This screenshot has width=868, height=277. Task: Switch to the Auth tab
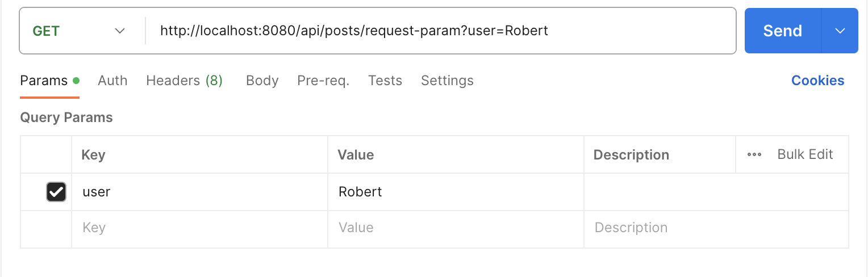click(112, 81)
